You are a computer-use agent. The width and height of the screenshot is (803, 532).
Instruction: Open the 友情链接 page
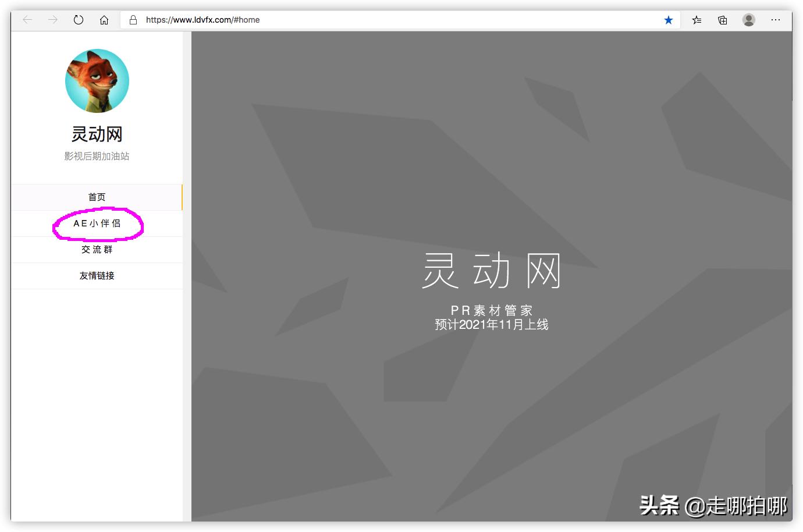point(97,275)
